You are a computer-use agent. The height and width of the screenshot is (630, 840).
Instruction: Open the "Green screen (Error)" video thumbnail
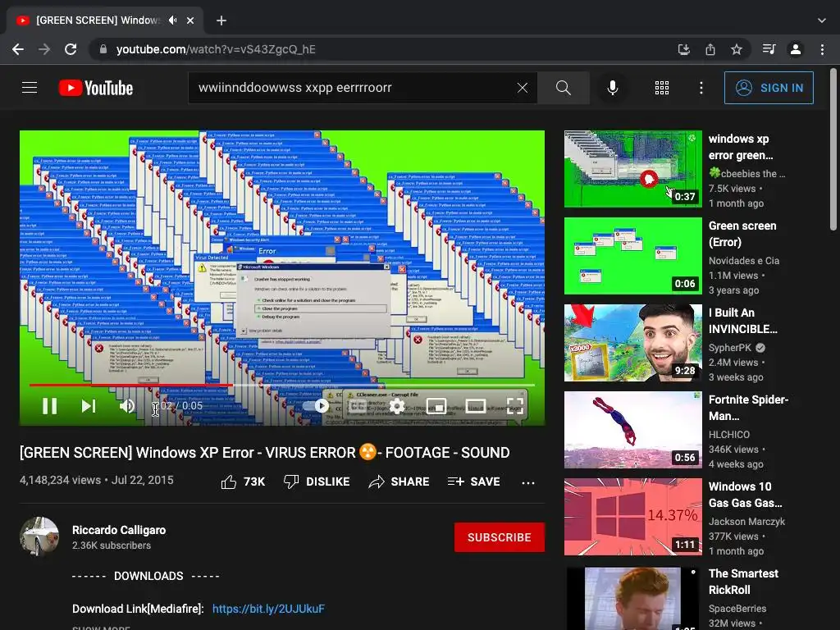click(633, 256)
